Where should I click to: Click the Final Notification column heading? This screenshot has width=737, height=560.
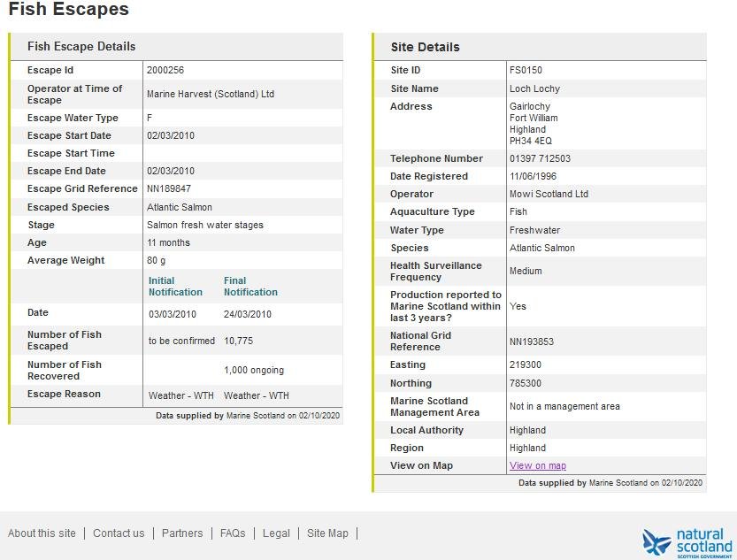[x=250, y=287]
